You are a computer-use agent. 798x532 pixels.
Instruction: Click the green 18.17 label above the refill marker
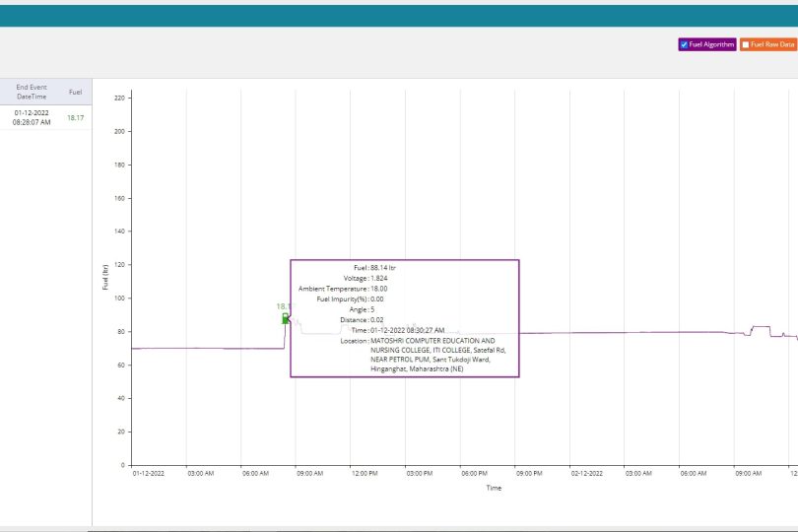tap(283, 306)
